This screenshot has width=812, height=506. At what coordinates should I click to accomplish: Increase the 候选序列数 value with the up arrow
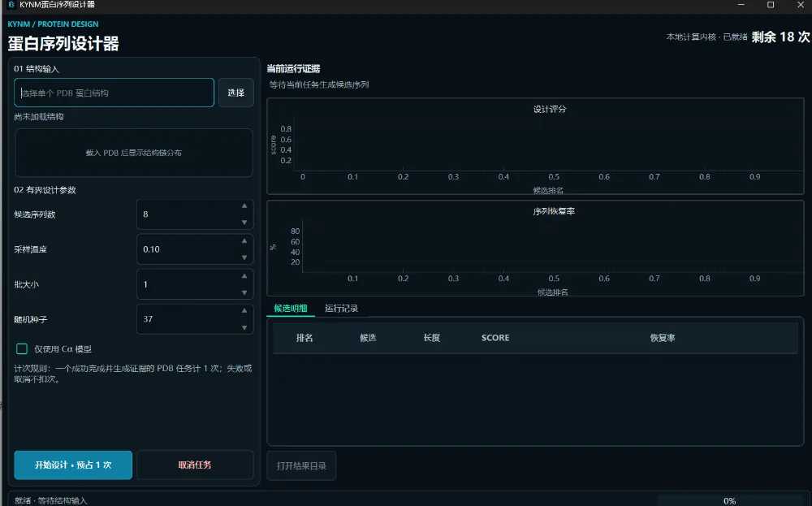pos(244,206)
